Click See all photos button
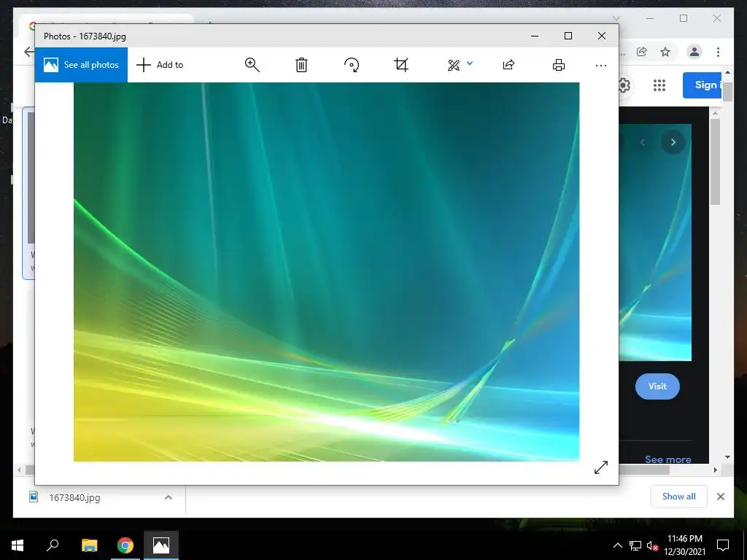747x560 pixels. tap(81, 65)
